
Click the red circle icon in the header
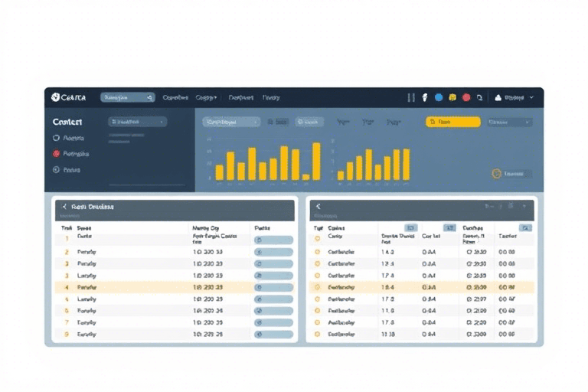click(x=466, y=98)
